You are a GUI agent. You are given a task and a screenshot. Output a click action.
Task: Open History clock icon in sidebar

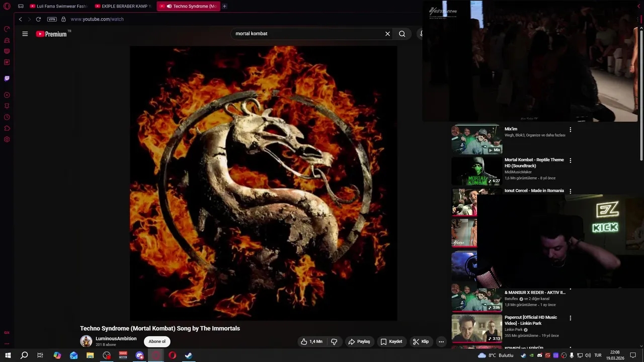pyautogui.click(x=7, y=117)
